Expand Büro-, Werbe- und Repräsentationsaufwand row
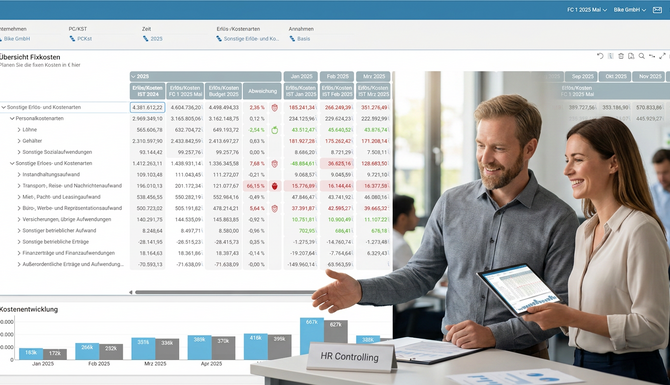The image size is (670, 385). (x=19, y=209)
